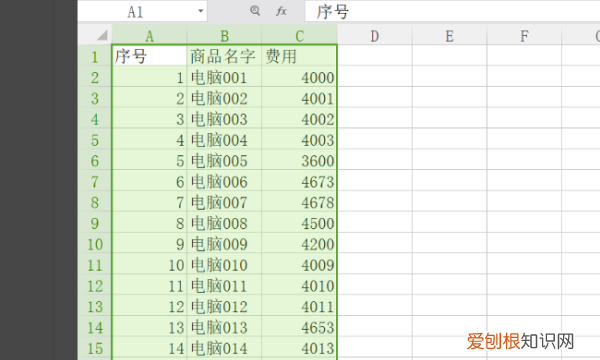The width and height of the screenshot is (600, 360).
Task: Click cell containing 电脑010
Action: (224, 265)
